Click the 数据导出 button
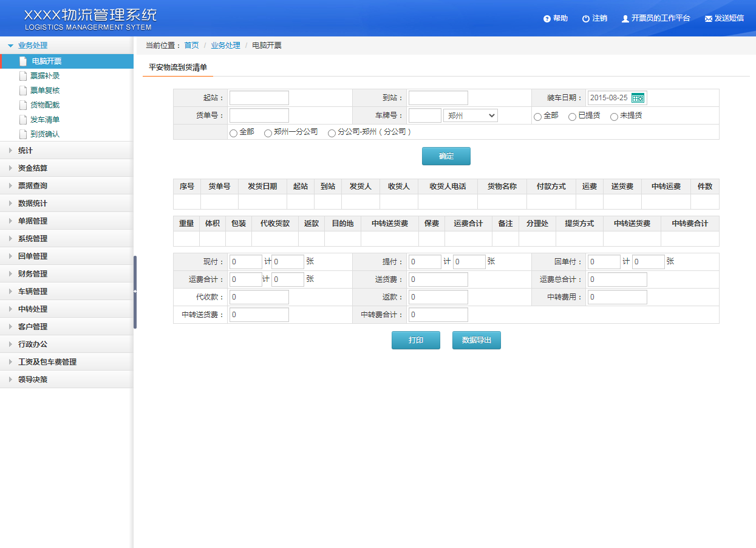Screen dimensions: 756x548 [x=476, y=340]
